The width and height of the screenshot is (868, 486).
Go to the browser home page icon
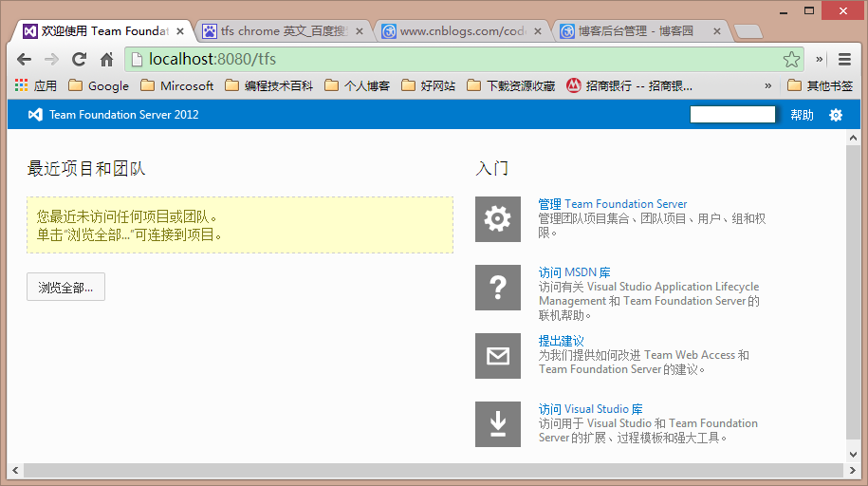point(107,59)
